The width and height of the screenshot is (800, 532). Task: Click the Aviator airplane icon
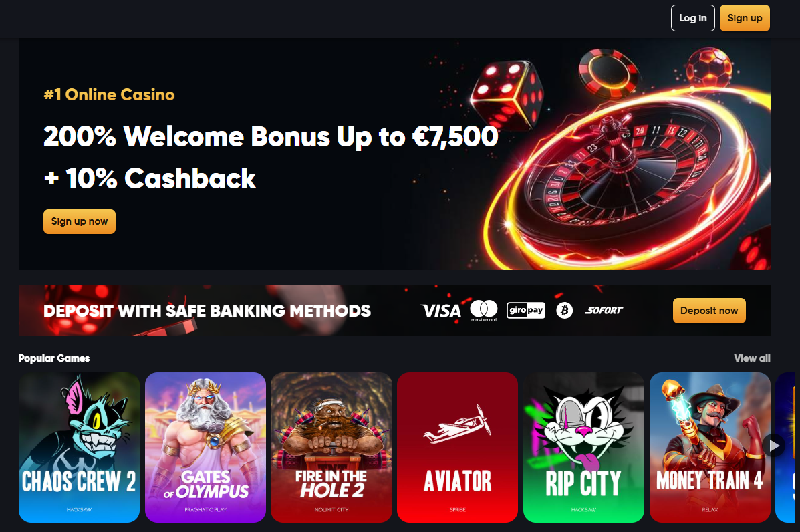tap(457, 424)
